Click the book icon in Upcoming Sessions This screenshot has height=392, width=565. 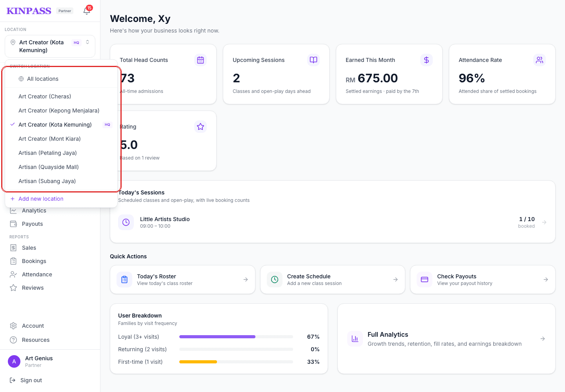[313, 60]
